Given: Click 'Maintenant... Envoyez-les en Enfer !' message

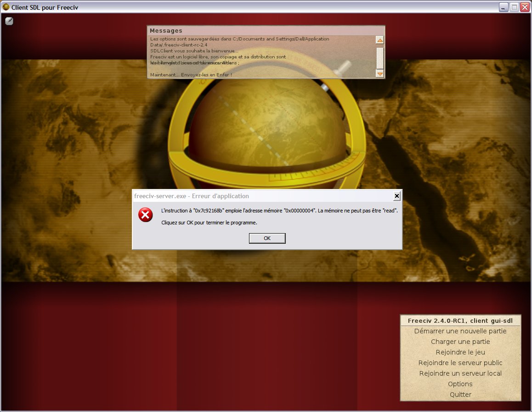Looking at the screenshot, I should (191, 74).
